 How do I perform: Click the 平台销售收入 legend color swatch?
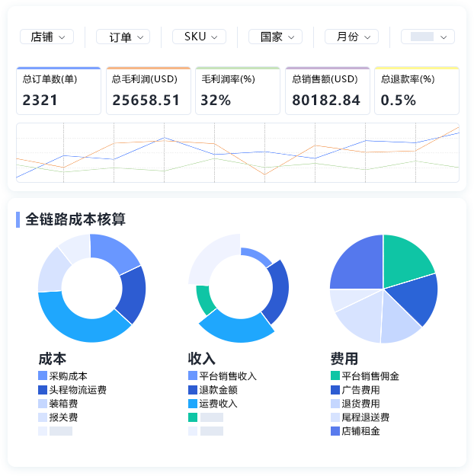click(x=193, y=375)
